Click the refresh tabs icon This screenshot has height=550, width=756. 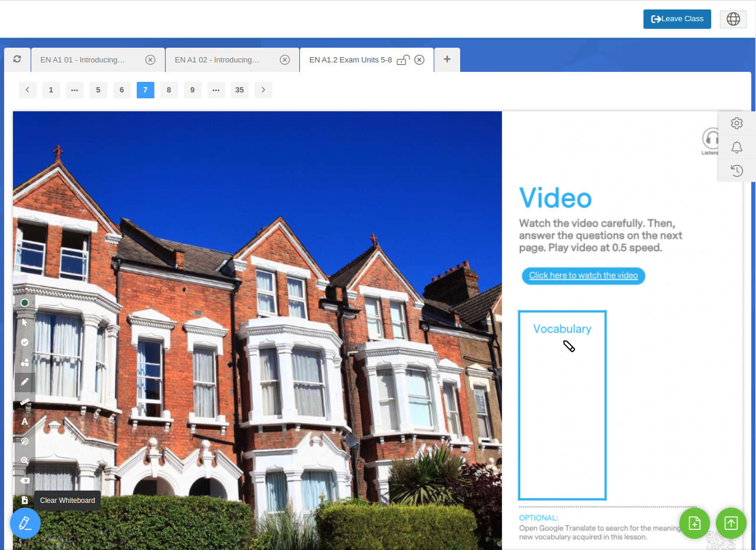pyautogui.click(x=17, y=59)
